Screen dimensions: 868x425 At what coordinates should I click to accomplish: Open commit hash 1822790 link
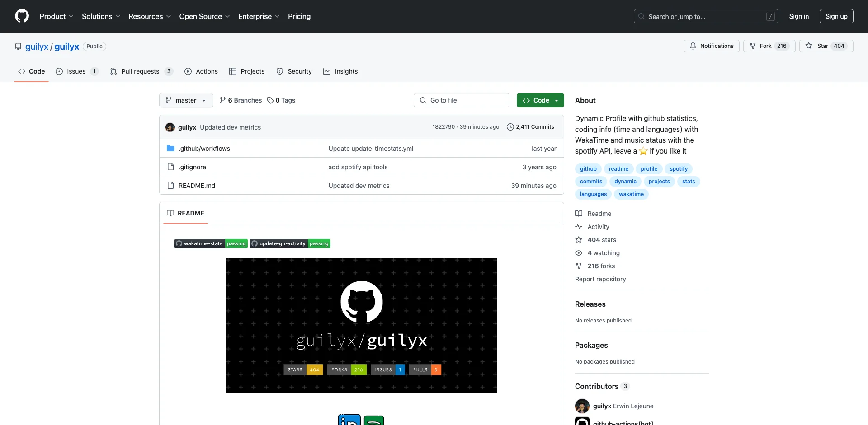coord(443,127)
